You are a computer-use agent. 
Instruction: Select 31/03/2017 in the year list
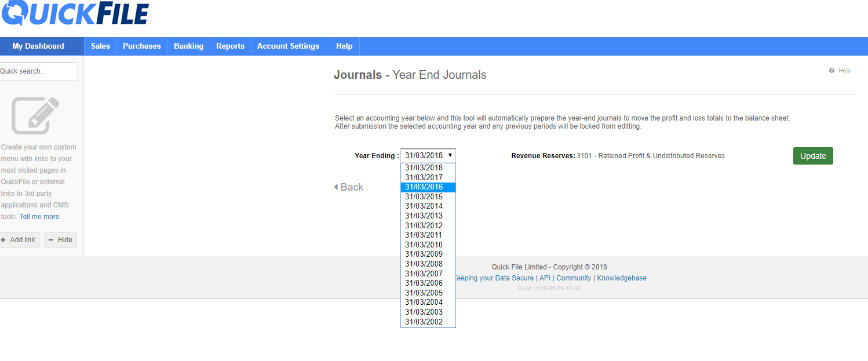click(x=428, y=177)
